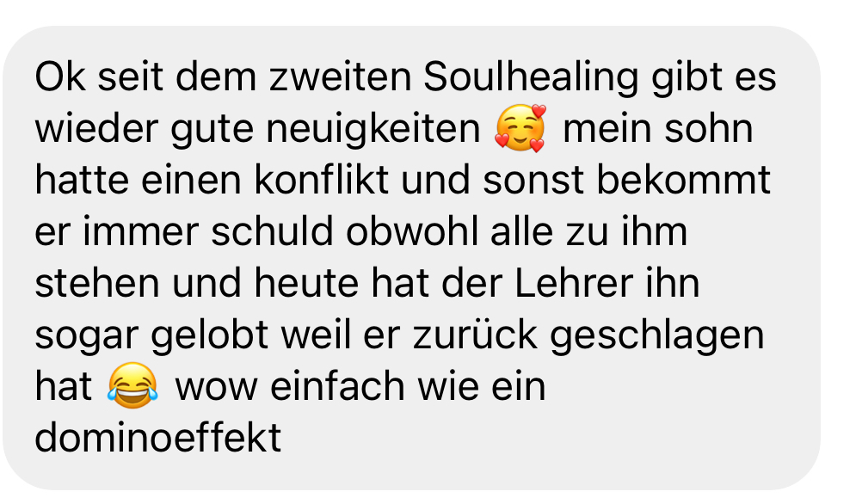
Task: Click the word "bekommt" in the message
Action: [x=683, y=181]
